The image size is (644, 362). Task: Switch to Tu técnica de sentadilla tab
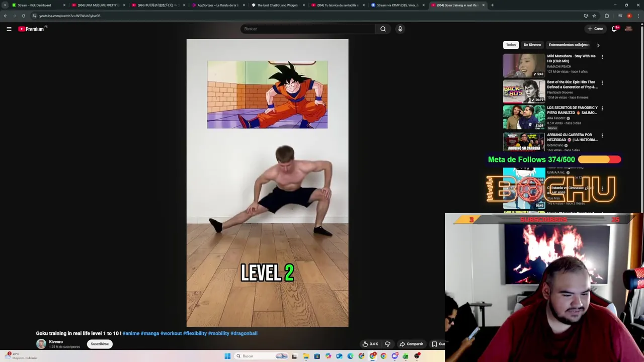(338, 5)
